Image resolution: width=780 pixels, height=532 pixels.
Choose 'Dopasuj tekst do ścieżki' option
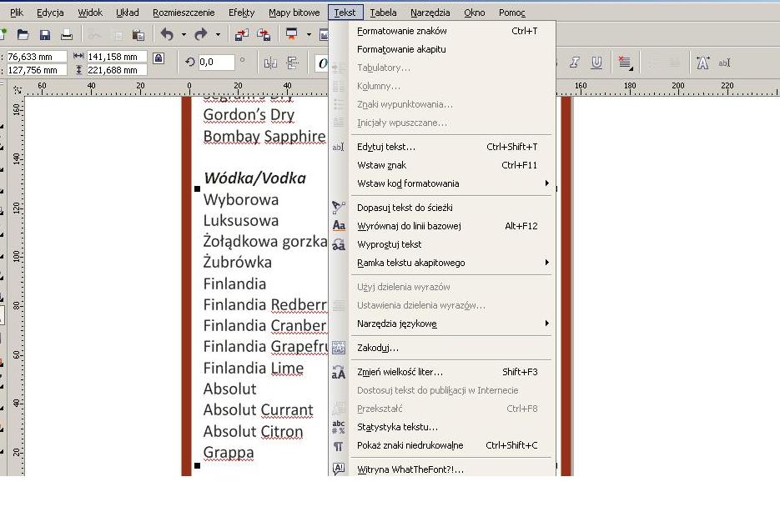(x=405, y=208)
